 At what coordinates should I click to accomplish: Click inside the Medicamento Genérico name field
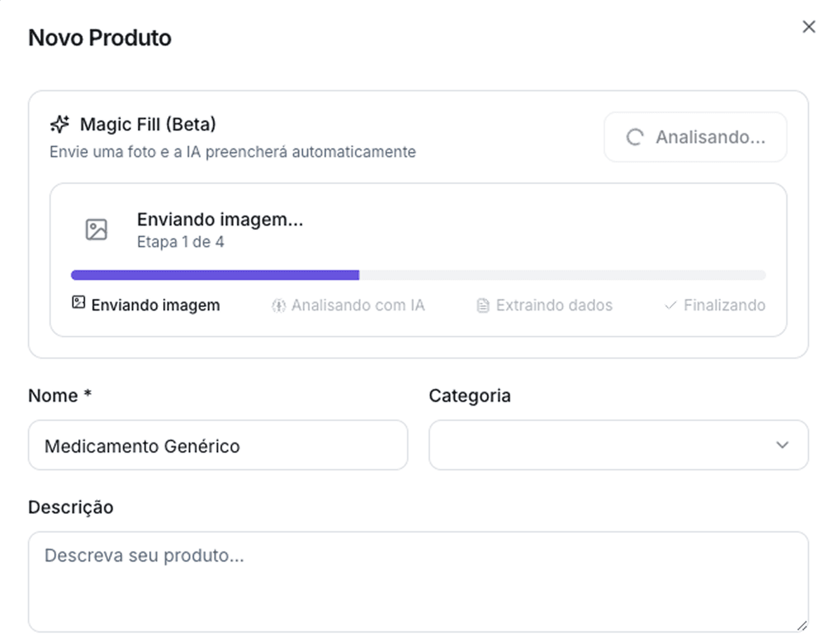217,445
